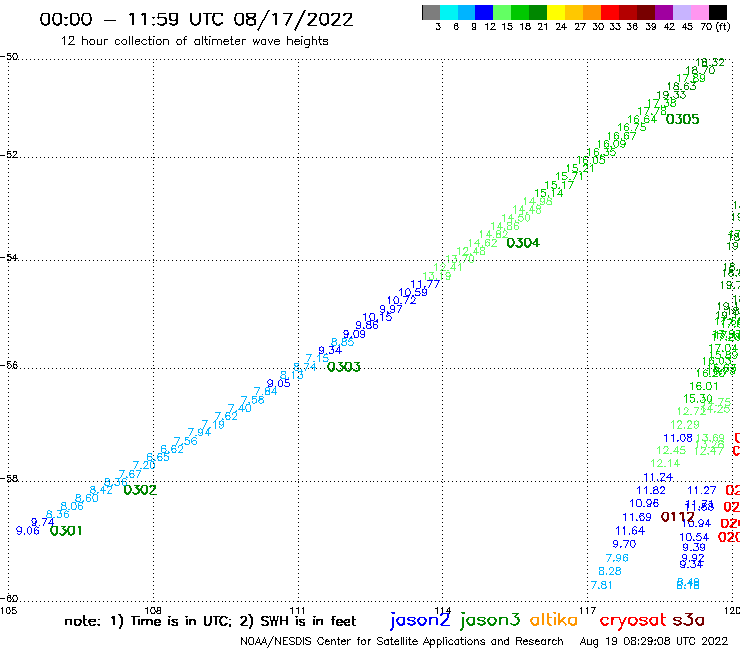740x650 pixels.
Task: Select the dark red '0112' time label
Action: pyautogui.click(x=677, y=517)
